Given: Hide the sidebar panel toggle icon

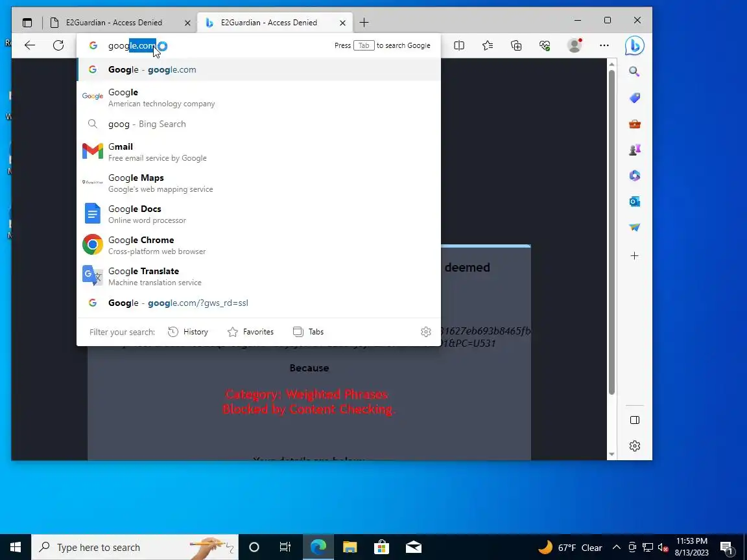Looking at the screenshot, I should [x=635, y=420].
